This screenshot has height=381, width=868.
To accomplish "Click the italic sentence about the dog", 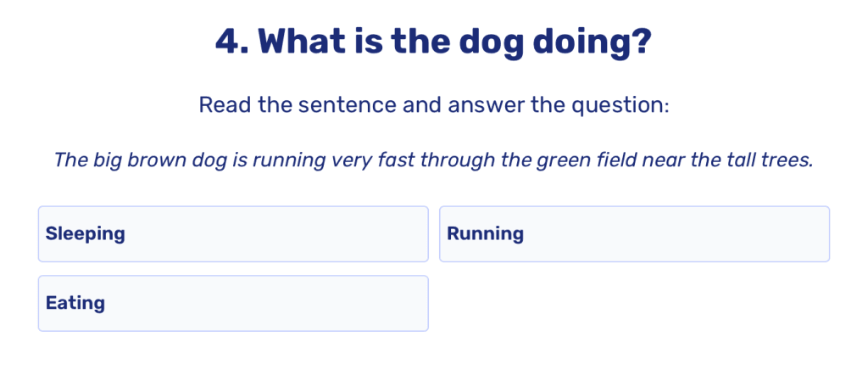I will pos(433,160).
